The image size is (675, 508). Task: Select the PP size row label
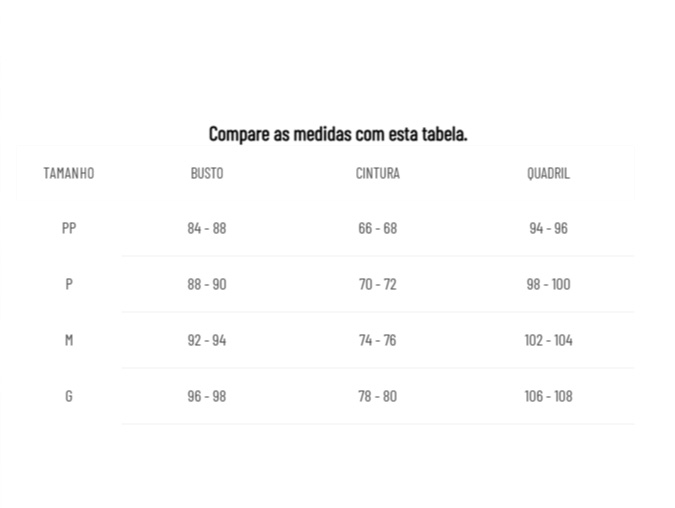pyautogui.click(x=69, y=228)
